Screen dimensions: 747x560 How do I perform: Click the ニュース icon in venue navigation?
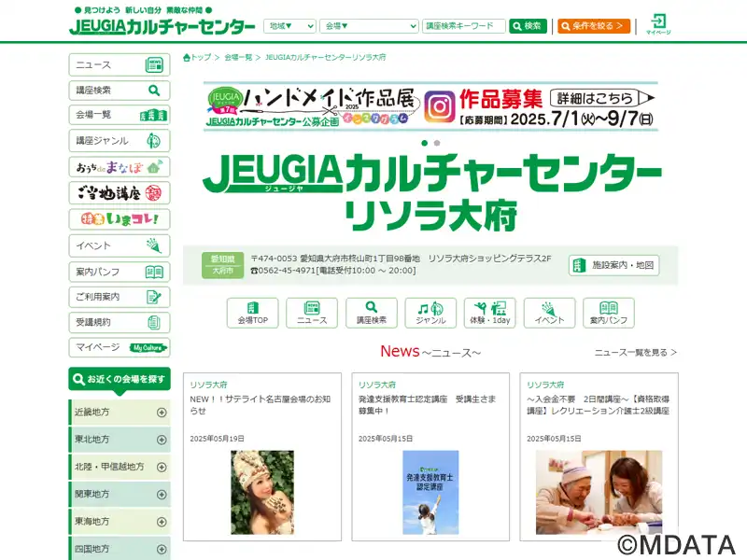(x=312, y=313)
